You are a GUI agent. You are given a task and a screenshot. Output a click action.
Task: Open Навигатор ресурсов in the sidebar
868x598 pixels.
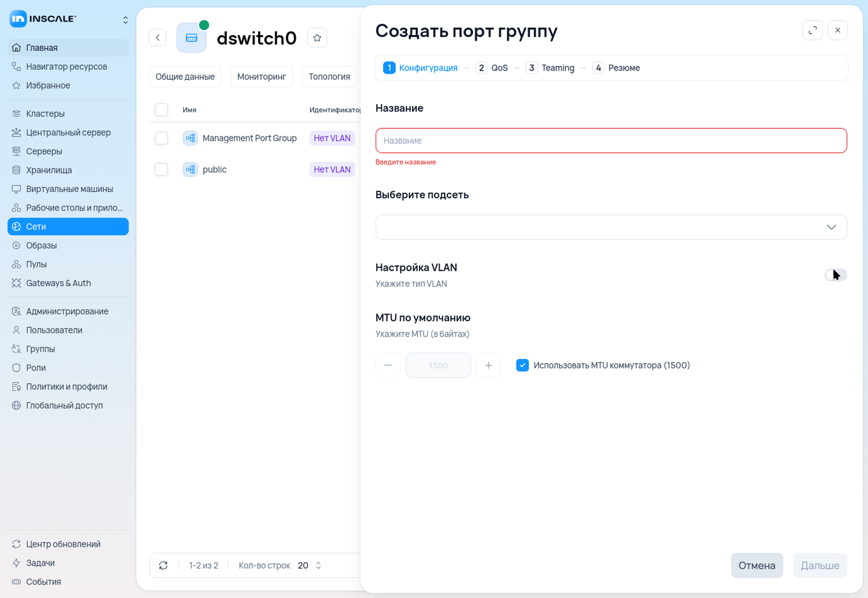(68, 67)
